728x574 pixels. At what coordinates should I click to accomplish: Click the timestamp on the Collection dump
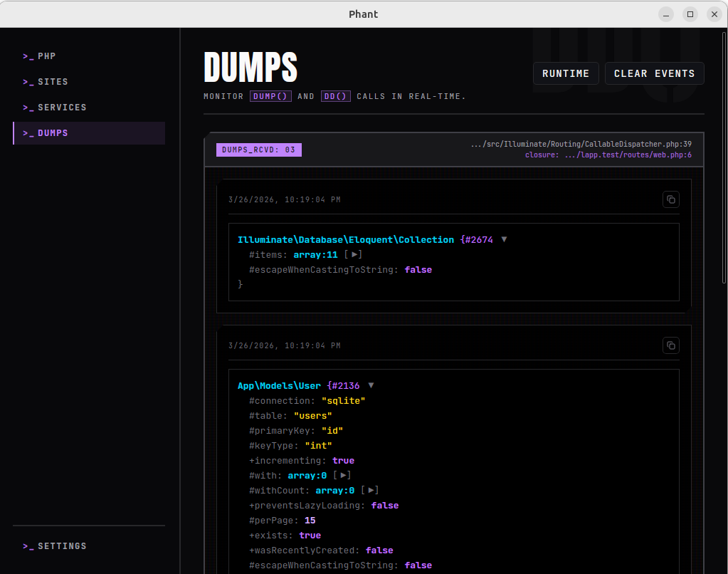point(285,199)
